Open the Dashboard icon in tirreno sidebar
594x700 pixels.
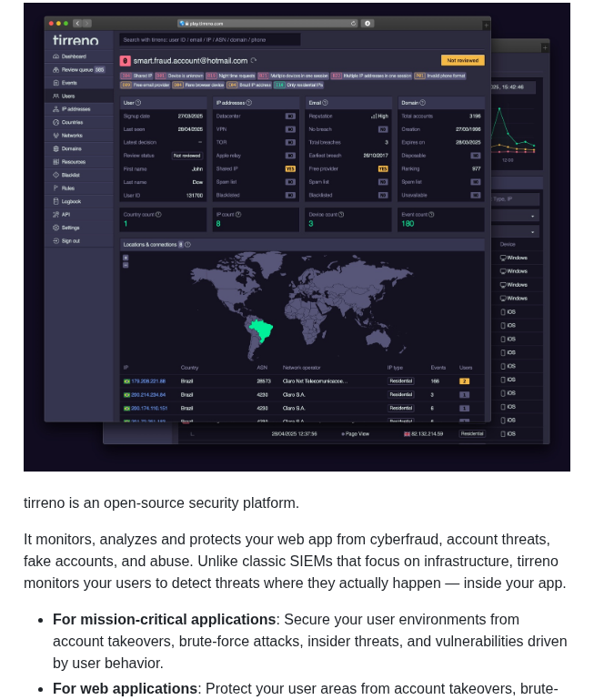[x=55, y=56]
